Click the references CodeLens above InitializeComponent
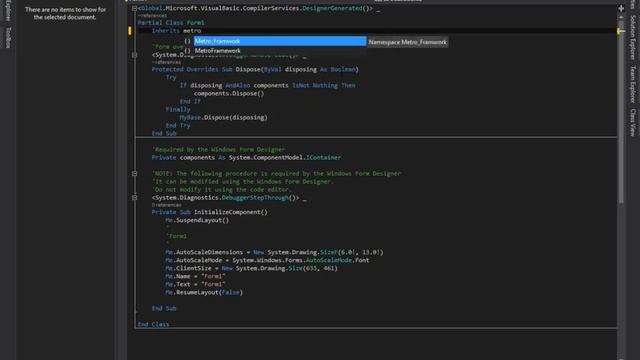640x360 pixels. tap(167, 205)
